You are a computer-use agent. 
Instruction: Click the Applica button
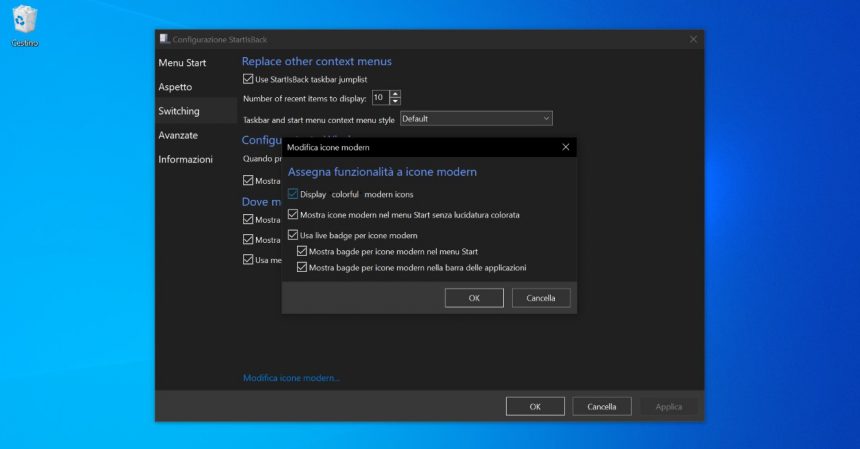pyautogui.click(x=669, y=406)
